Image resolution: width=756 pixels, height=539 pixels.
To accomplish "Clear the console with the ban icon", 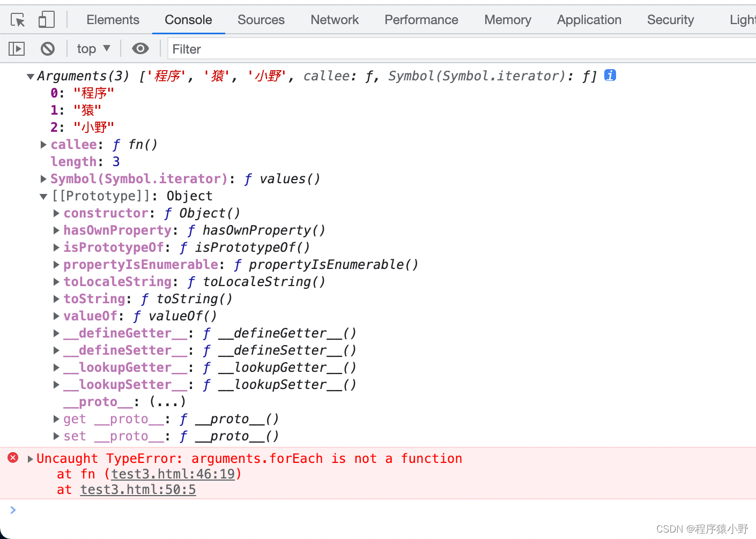I will pyautogui.click(x=48, y=49).
